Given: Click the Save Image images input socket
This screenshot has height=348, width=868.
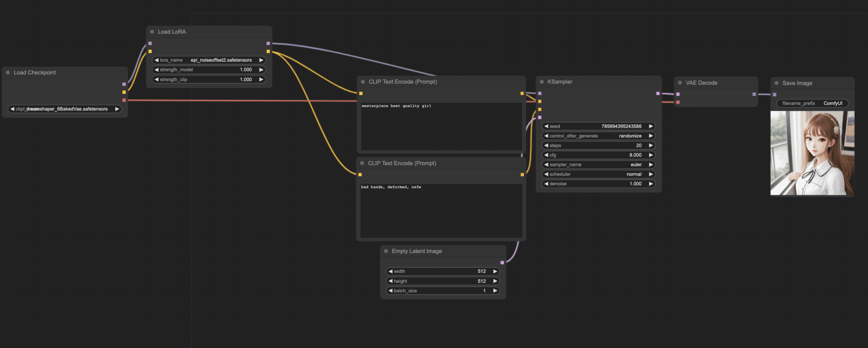Looking at the screenshot, I should pyautogui.click(x=774, y=95).
